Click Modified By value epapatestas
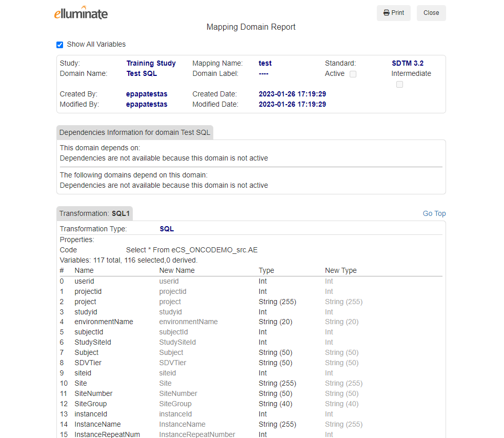 147,104
